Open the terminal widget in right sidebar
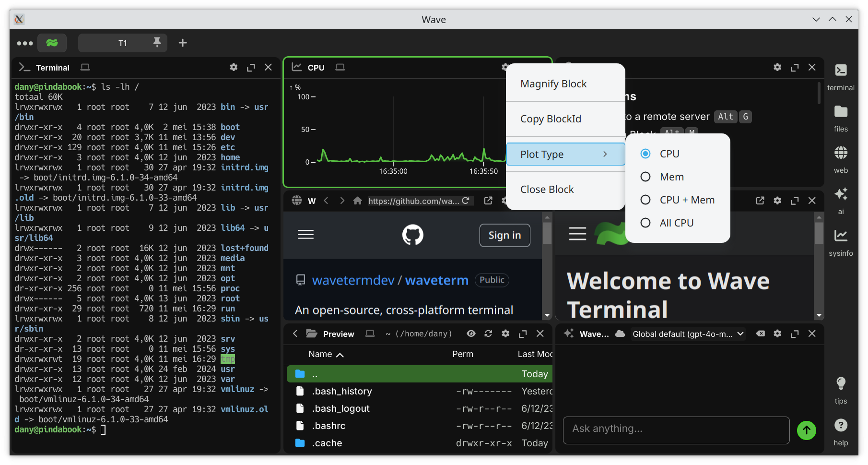This screenshot has width=868, height=465. pyautogui.click(x=841, y=76)
